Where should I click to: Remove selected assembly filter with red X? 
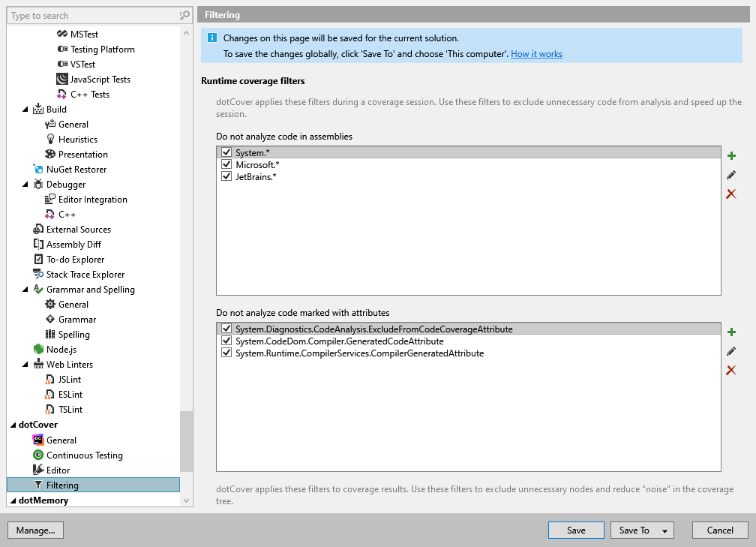click(731, 194)
